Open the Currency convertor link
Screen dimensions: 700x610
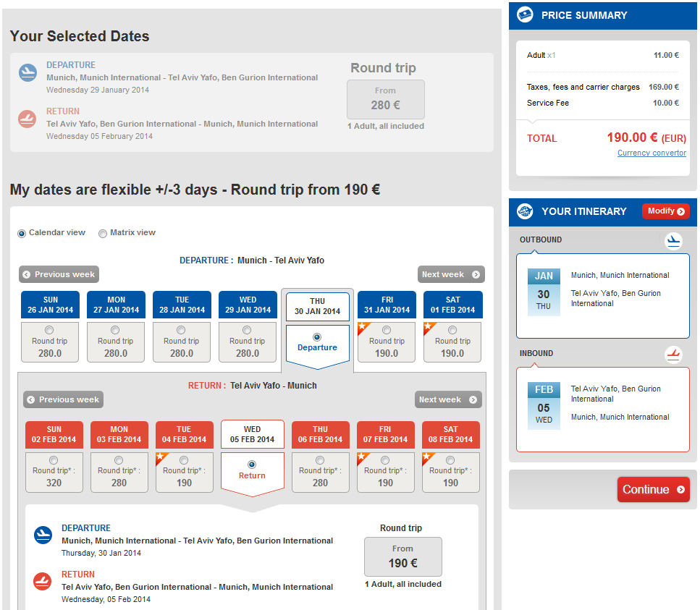click(x=651, y=153)
